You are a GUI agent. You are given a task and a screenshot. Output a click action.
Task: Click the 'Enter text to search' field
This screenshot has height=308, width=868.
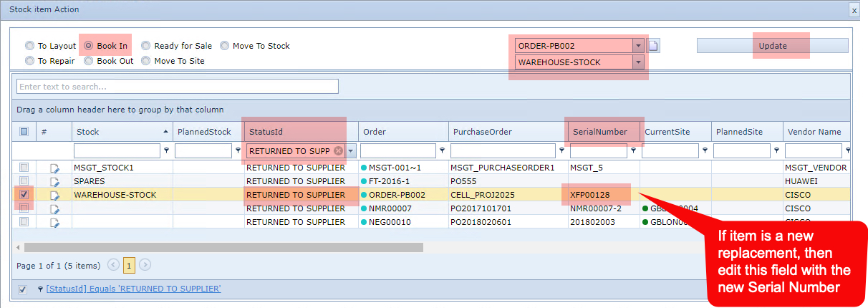point(177,87)
